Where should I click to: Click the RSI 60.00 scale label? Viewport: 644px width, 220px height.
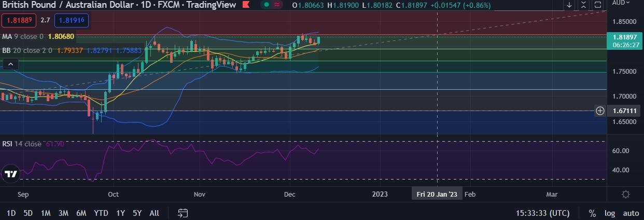click(621, 151)
